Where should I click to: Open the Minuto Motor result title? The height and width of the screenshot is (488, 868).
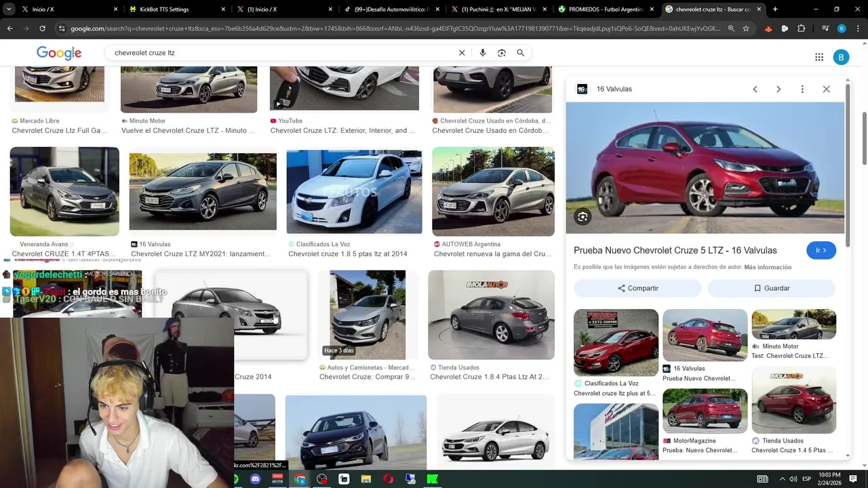188,131
